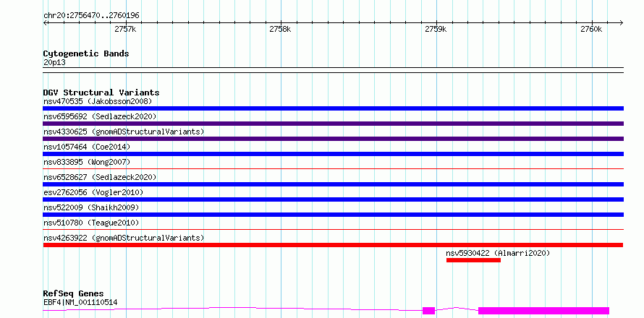Open the nsv1057464 (Coe2014) variant label

click(87, 147)
